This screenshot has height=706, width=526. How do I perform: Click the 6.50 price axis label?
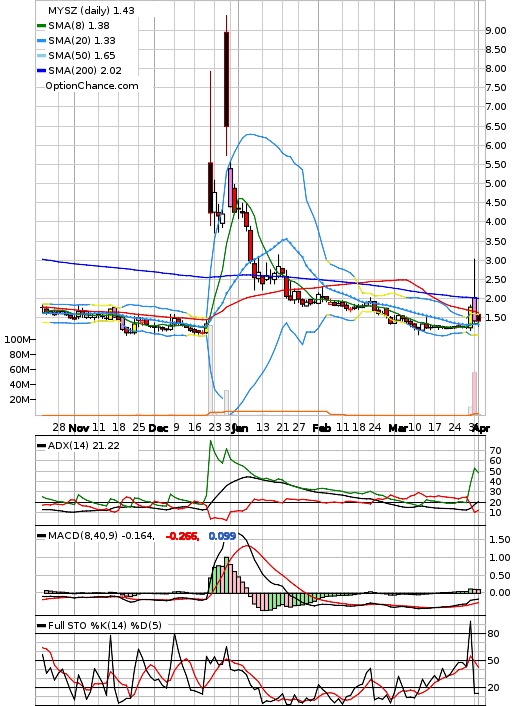[x=495, y=127]
